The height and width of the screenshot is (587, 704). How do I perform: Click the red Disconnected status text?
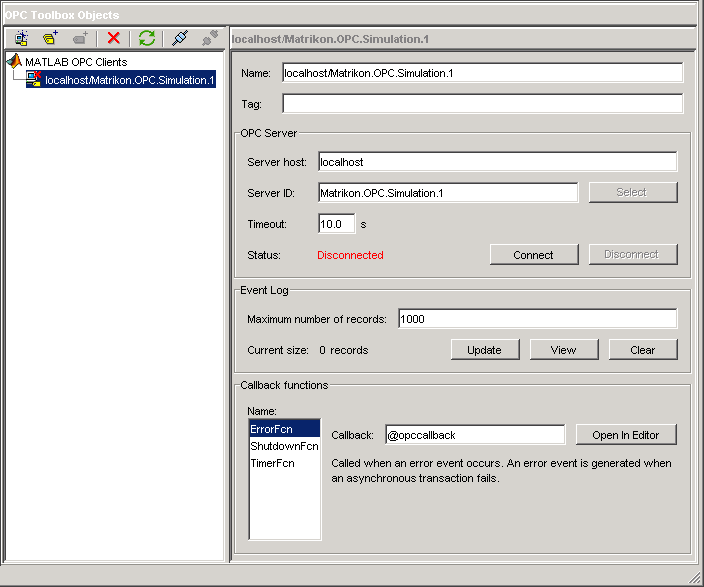click(x=350, y=255)
